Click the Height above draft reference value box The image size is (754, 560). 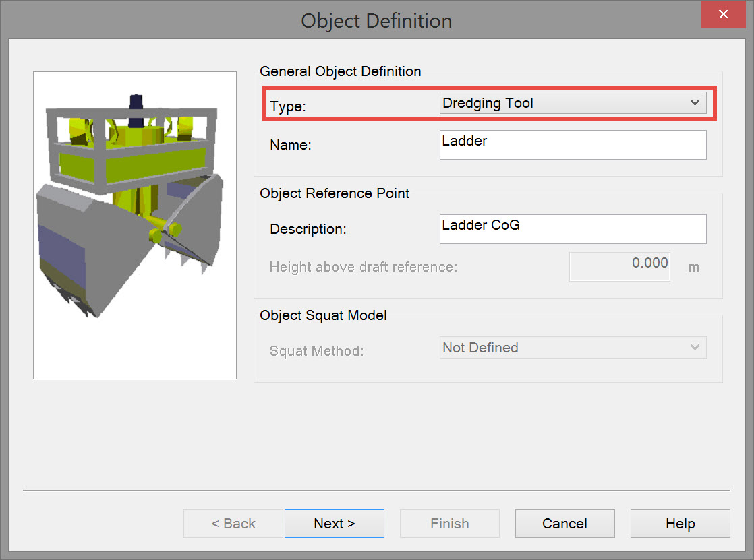tap(620, 266)
